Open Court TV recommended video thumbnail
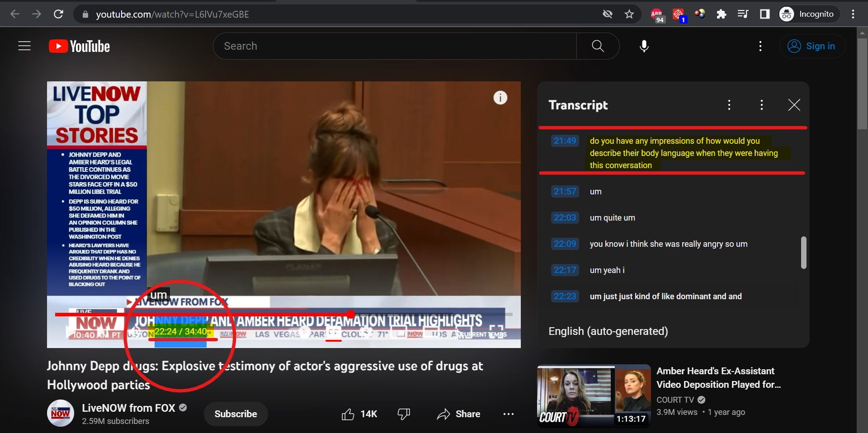 point(594,396)
